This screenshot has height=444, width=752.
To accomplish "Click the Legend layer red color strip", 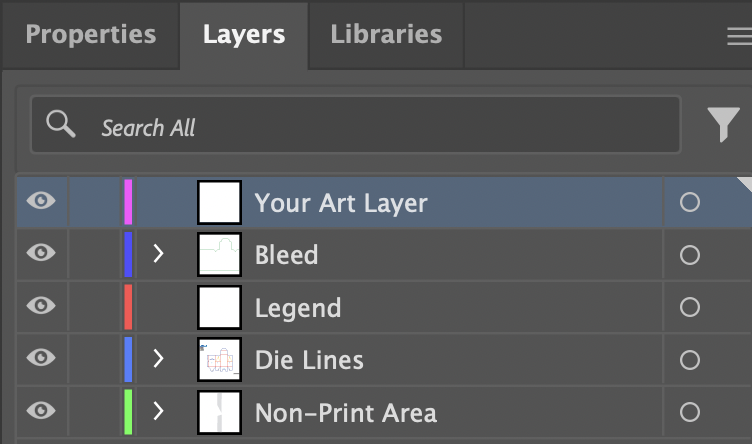I will [128, 307].
